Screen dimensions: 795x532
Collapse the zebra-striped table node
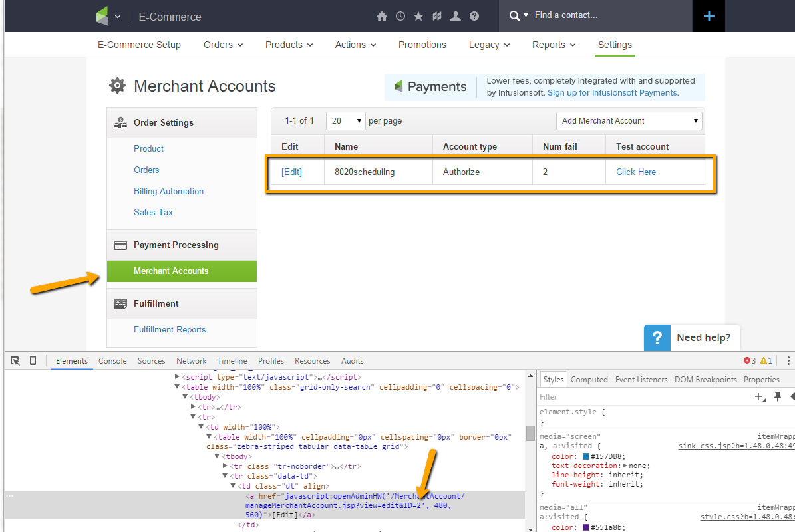coord(209,436)
